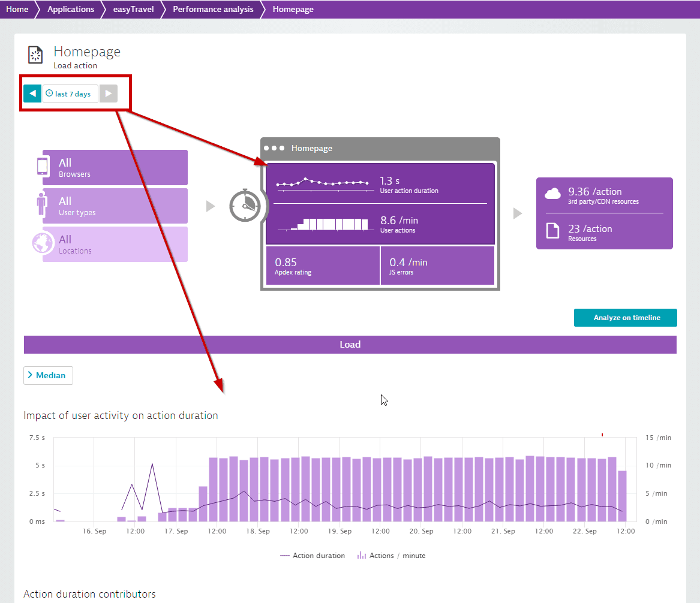Click the stopwatch timer icon

[245, 206]
